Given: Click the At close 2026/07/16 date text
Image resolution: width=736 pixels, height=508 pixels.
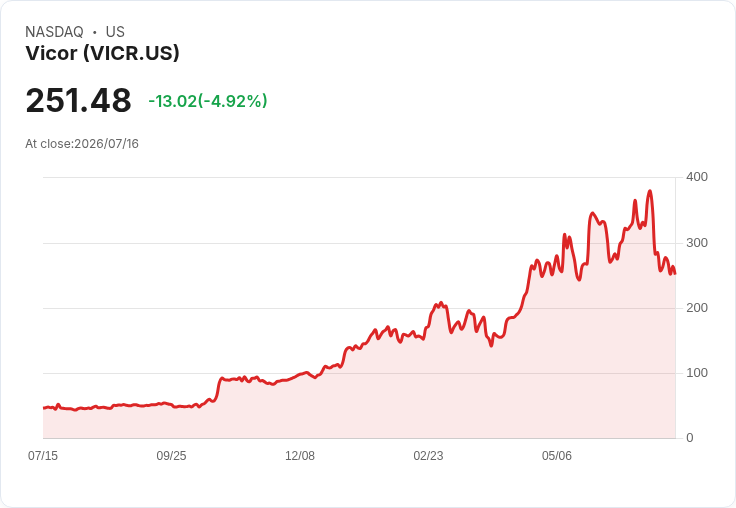Looking at the screenshot, I should [82, 144].
